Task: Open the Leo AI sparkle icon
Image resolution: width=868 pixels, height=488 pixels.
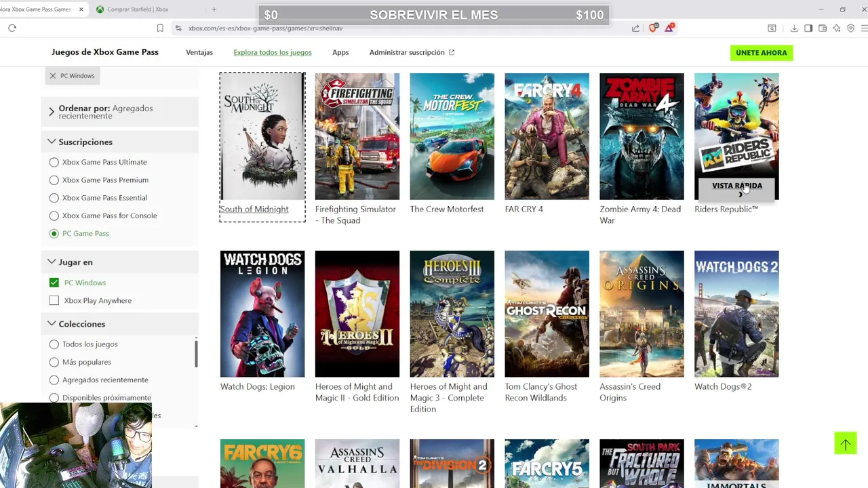Action: 837,28
